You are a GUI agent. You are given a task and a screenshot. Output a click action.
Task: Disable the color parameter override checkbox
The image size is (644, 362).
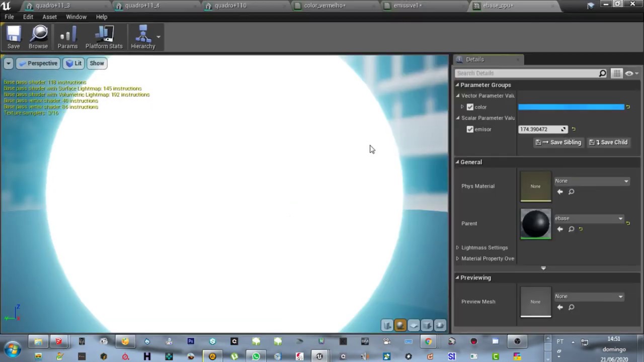coord(470,107)
